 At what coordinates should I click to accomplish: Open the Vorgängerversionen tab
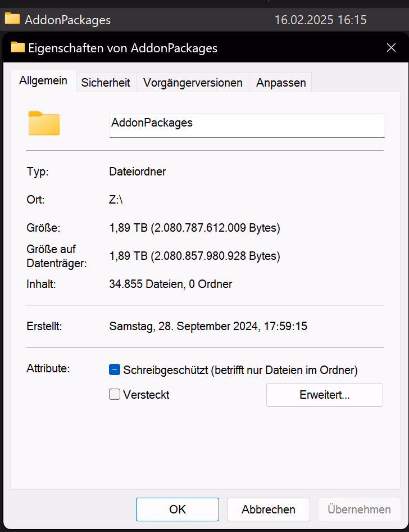(193, 83)
